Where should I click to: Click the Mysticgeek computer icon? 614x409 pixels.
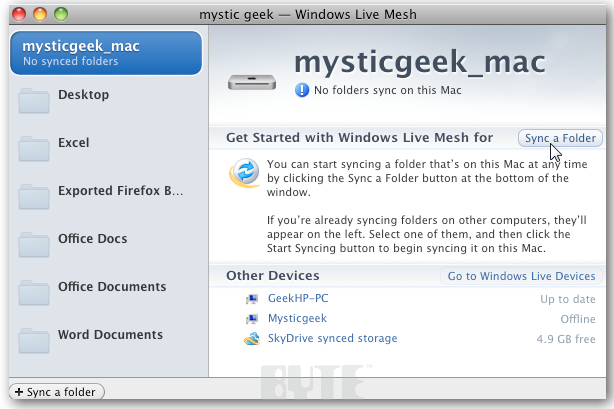click(x=252, y=319)
